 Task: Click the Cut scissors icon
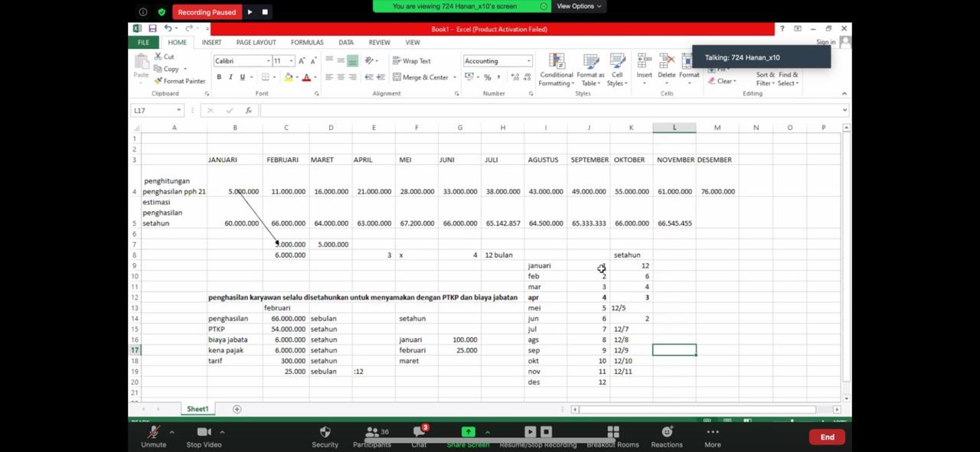coord(158,57)
